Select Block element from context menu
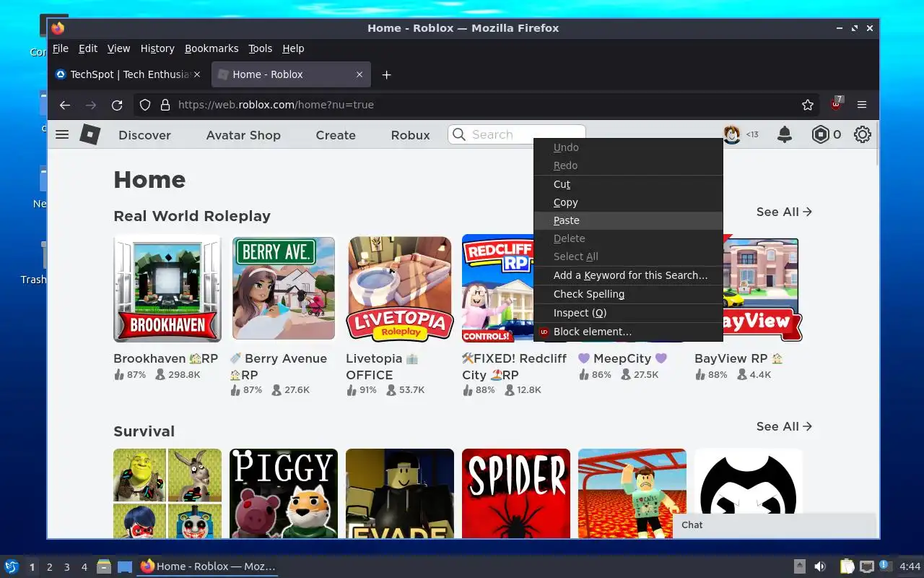924x578 pixels. click(628, 332)
